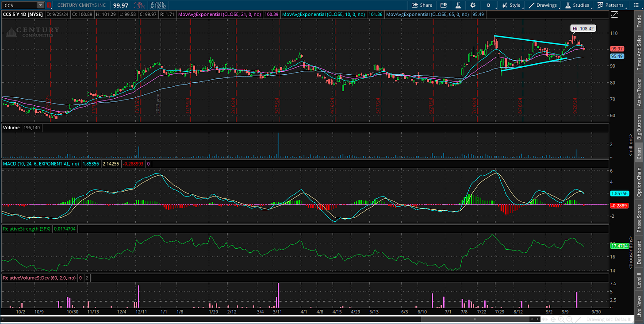Click the CENTURY CMNTYS INC company name
The height and width of the screenshot is (324, 644).
82,5
